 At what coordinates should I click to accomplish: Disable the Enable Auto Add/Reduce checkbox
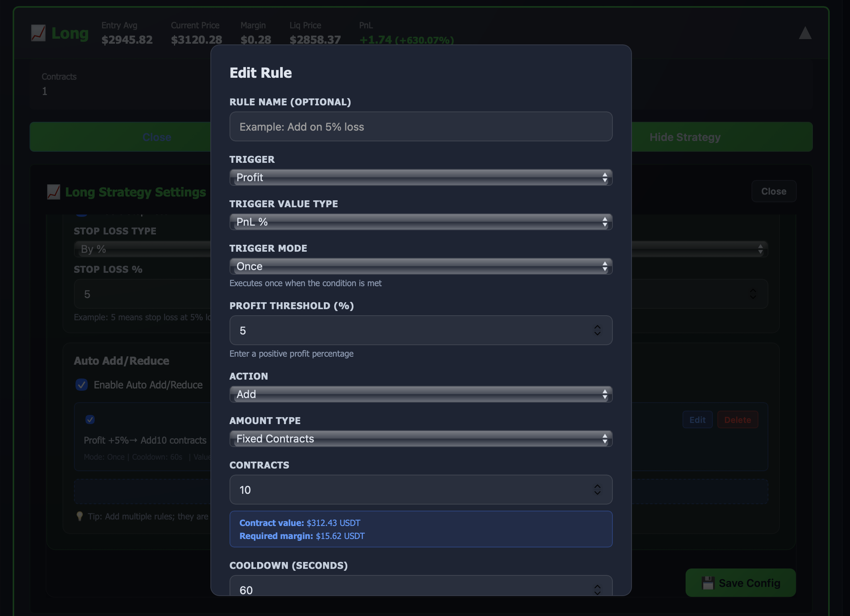point(81,385)
